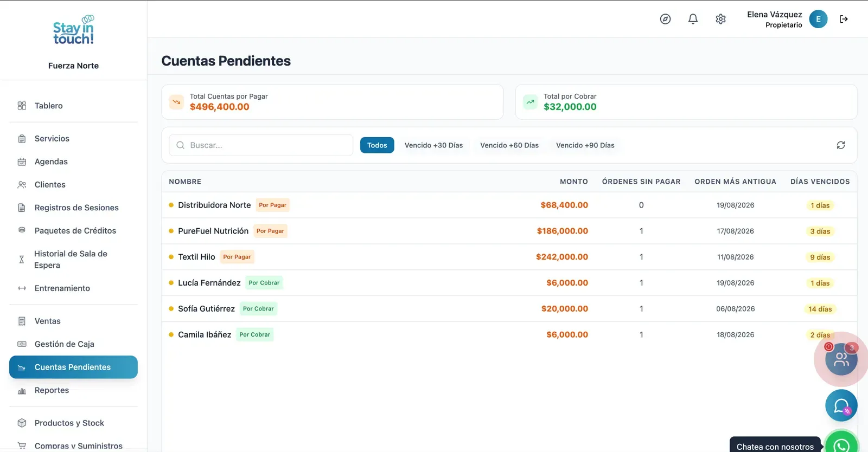This screenshot has width=868, height=452.
Task: Open settings gear icon in header
Action: click(x=720, y=19)
